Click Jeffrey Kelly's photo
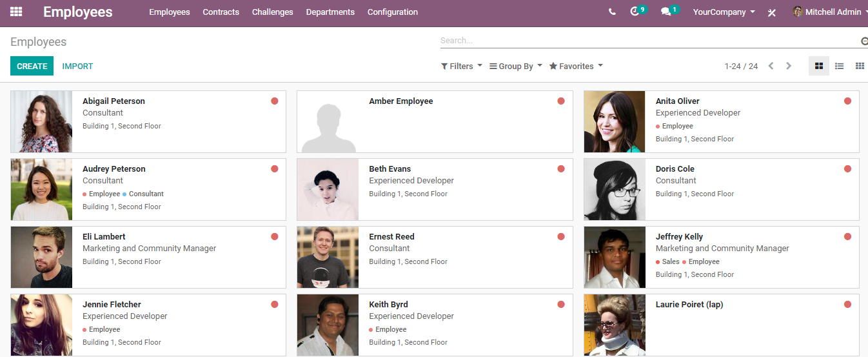Image resolution: width=868 pixels, height=357 pixels. 615,257
